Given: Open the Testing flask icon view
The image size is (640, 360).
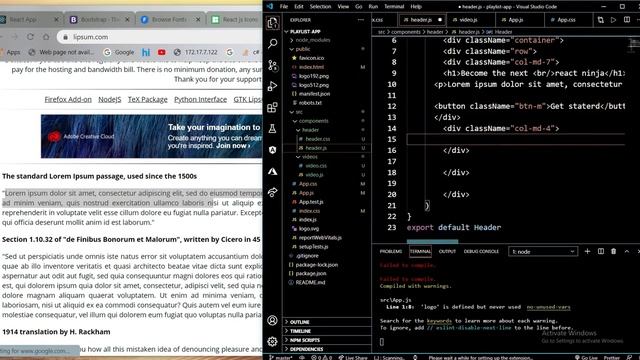Looking at the screenshot, I should coord(273,129).
